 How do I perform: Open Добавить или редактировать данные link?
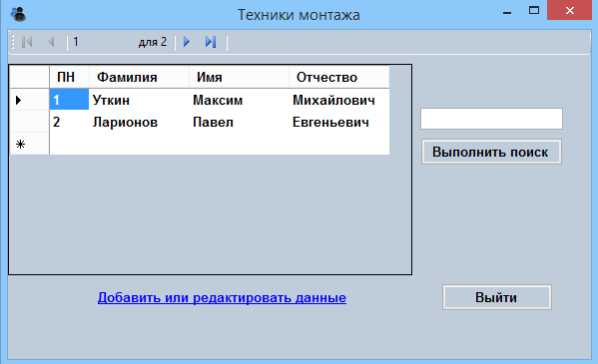coord(222,297)
